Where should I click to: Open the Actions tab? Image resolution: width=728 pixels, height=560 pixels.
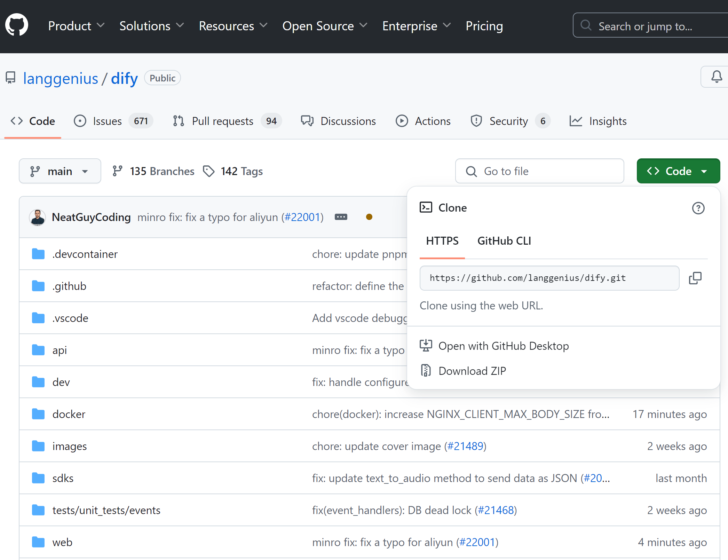pyautogui.click(x=423, y=121)
